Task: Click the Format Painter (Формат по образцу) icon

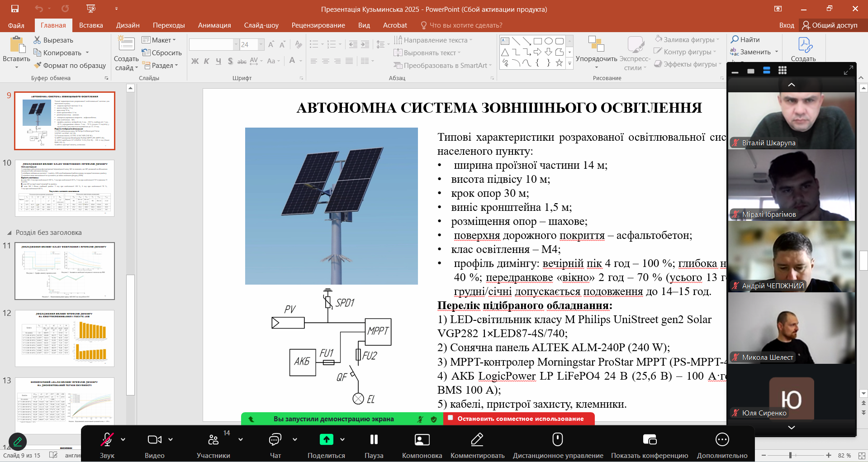Action: [x=38, y=66]
